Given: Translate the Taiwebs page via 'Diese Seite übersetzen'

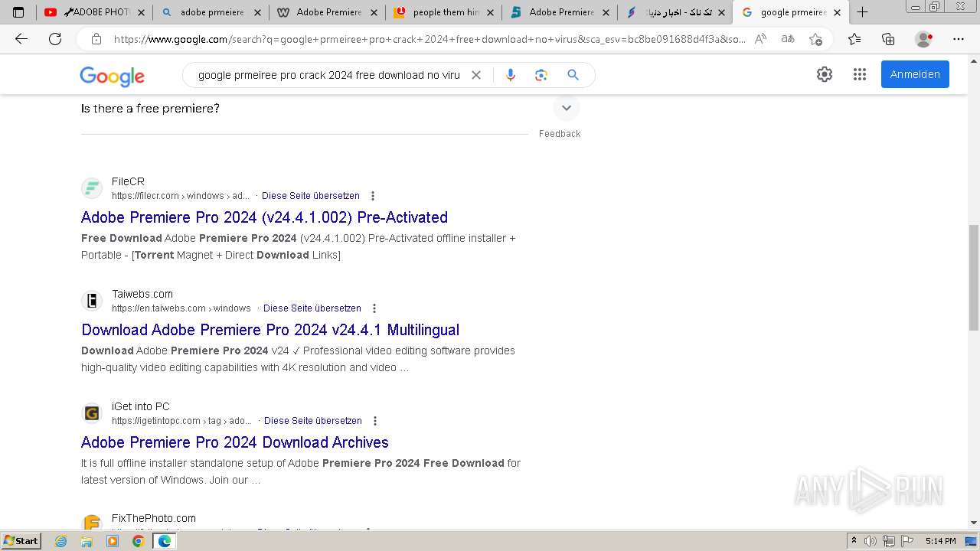Looking at the screenshot, I should [x=312, y=308].
